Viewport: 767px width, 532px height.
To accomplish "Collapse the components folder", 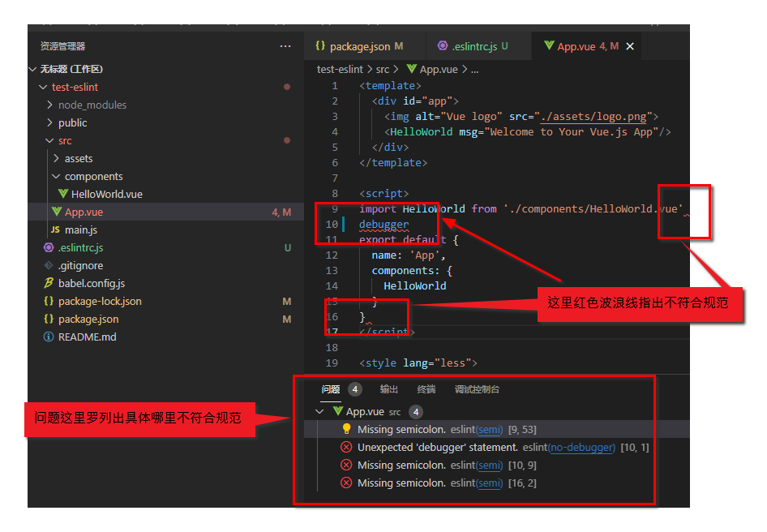I will click(x=56, y=176).
